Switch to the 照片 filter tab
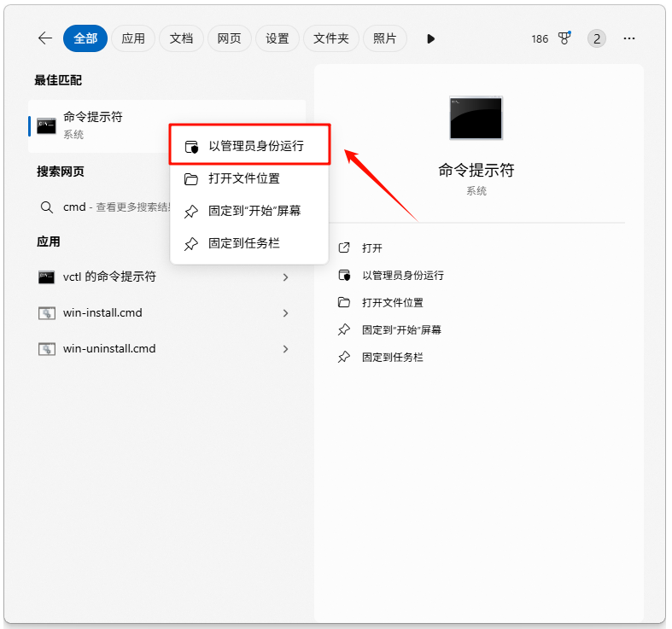672x629 pixels. pyautogui.click(x=384, y=38)
